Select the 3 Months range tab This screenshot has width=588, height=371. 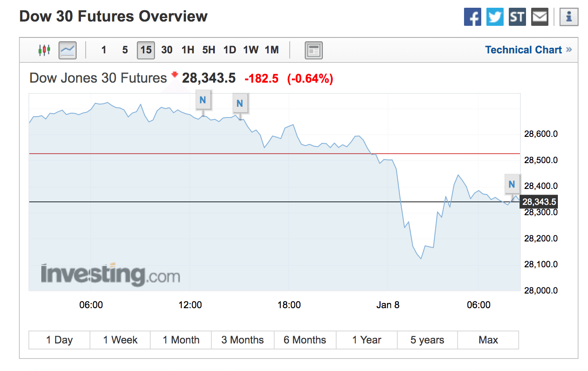pyautogui.click(x=242, y=340)
